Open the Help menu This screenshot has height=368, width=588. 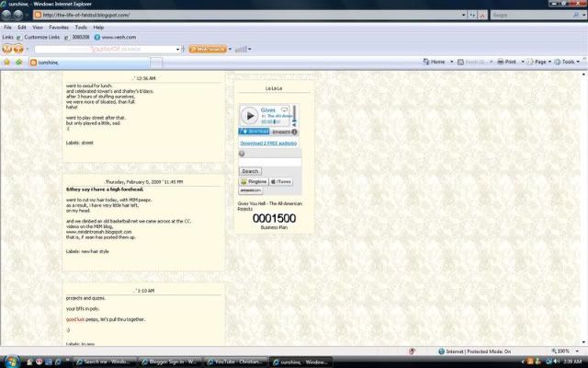98,28
